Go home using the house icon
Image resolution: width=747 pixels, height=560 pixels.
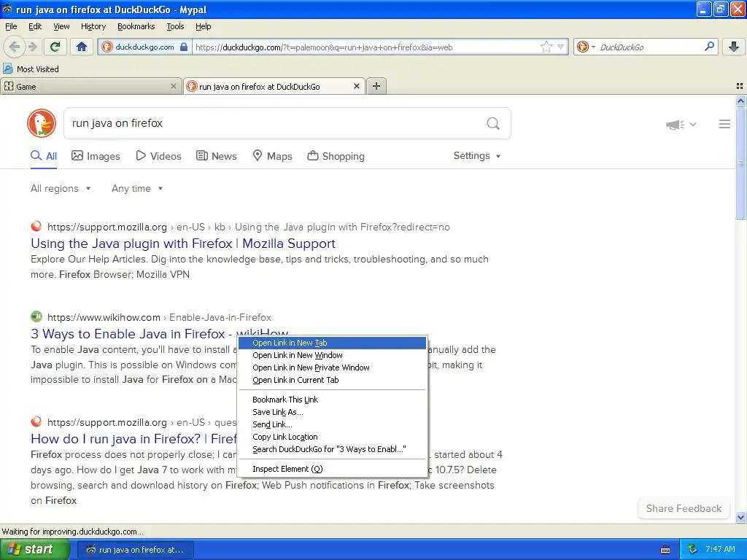82,47
